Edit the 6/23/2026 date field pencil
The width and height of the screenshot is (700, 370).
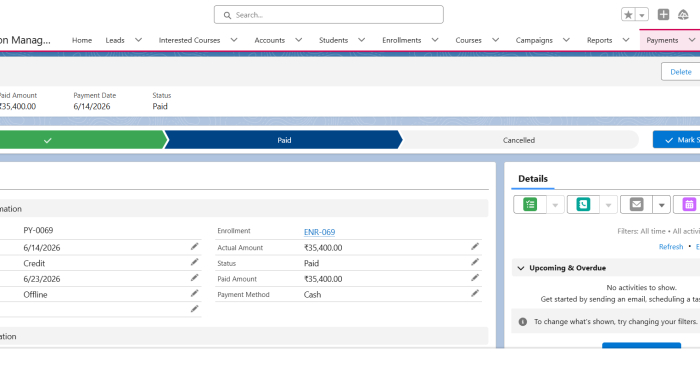point(195,278)
